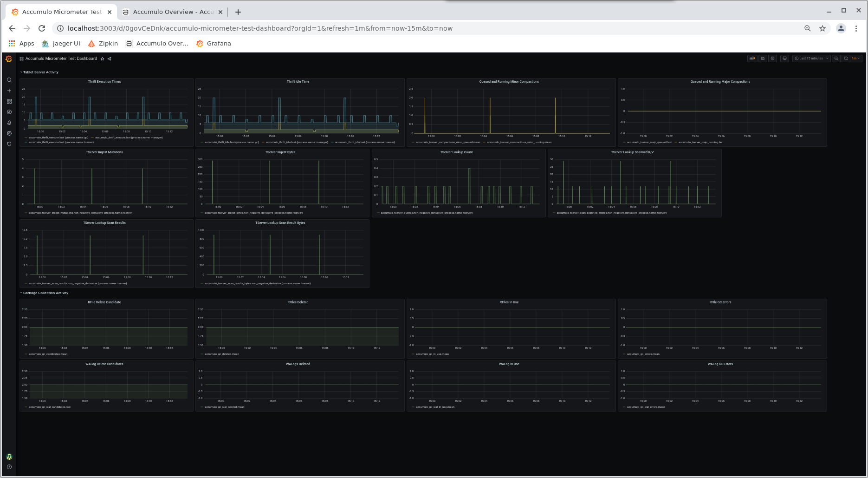This screenshot has height=478, width=868.
Task: Click the Grafana logo home icon
Action: (x=9, y=59)
